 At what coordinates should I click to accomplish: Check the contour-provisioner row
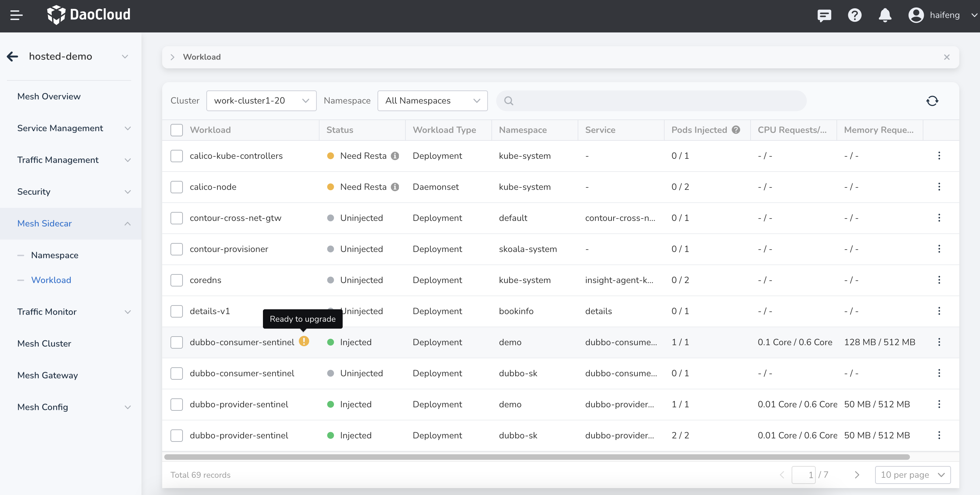coord(177,249)
